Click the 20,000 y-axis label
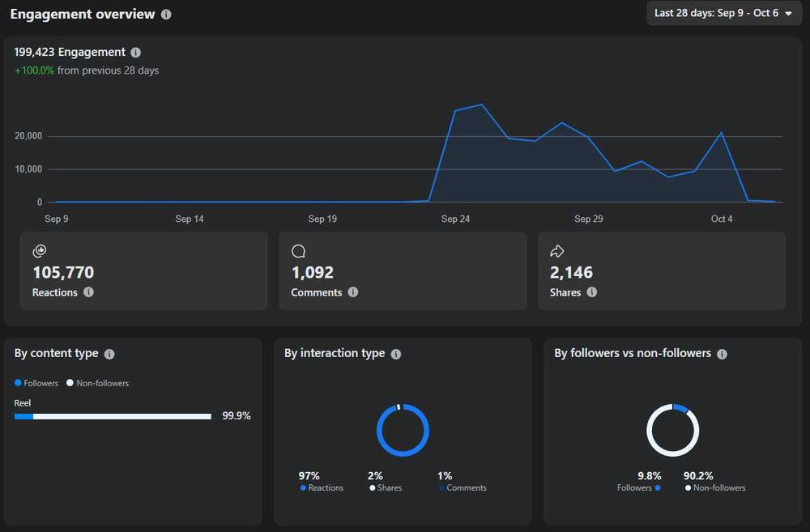This screenshot has width=810, height=532. (28, 136)
